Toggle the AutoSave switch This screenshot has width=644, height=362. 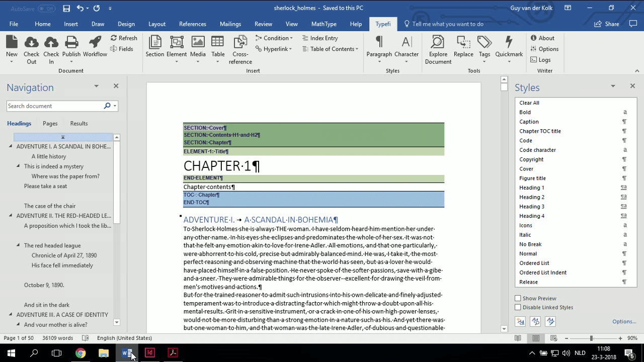click(46, 9)
